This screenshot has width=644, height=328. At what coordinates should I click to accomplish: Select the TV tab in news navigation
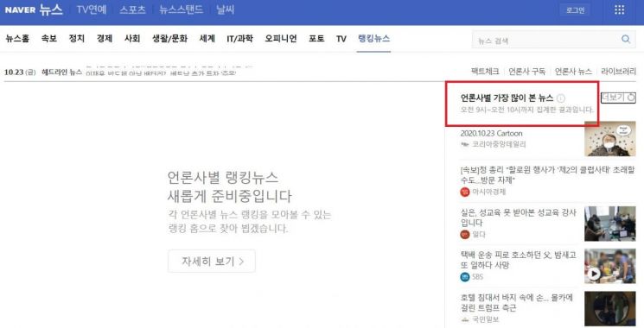(341, 39)
